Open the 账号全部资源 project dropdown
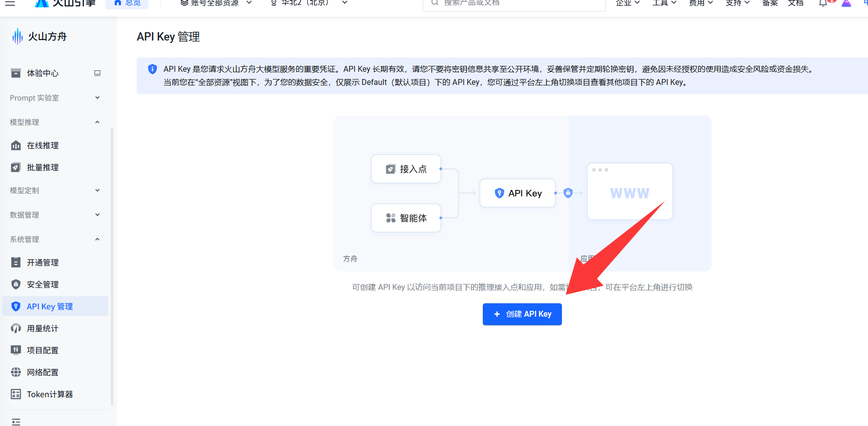868x426 pixels. pyautogui.click(x=216, y=3)
